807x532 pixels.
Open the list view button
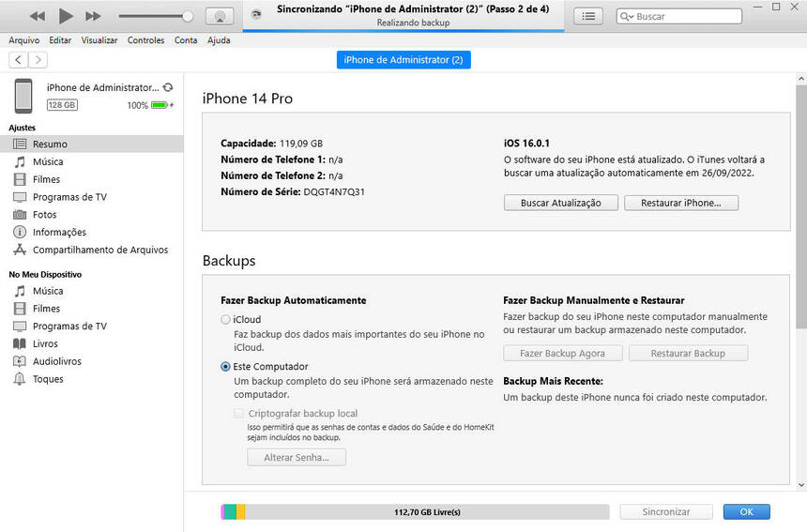[x=588, y=17]
